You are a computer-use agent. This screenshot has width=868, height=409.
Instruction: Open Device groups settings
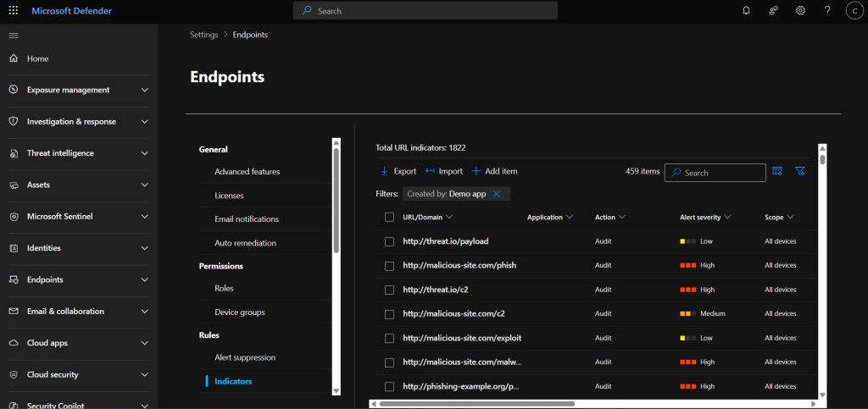coord(240,312)
